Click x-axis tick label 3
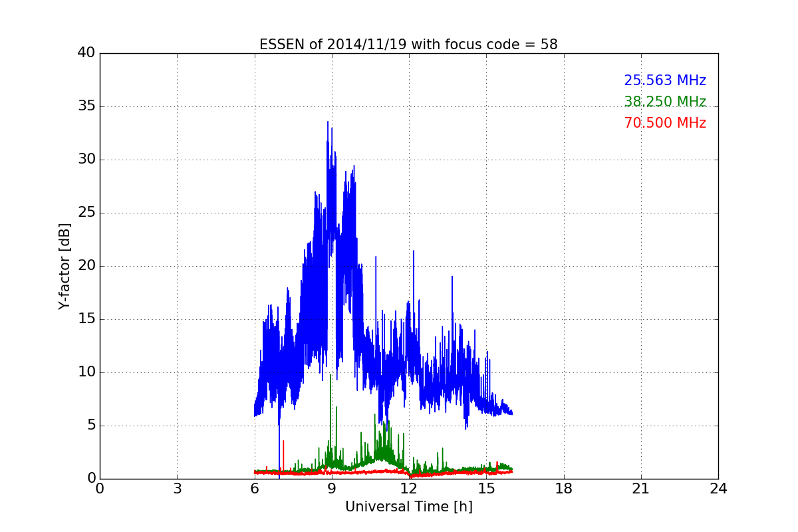The height and width of the screenshot is (532, 798). pos(177,489)
